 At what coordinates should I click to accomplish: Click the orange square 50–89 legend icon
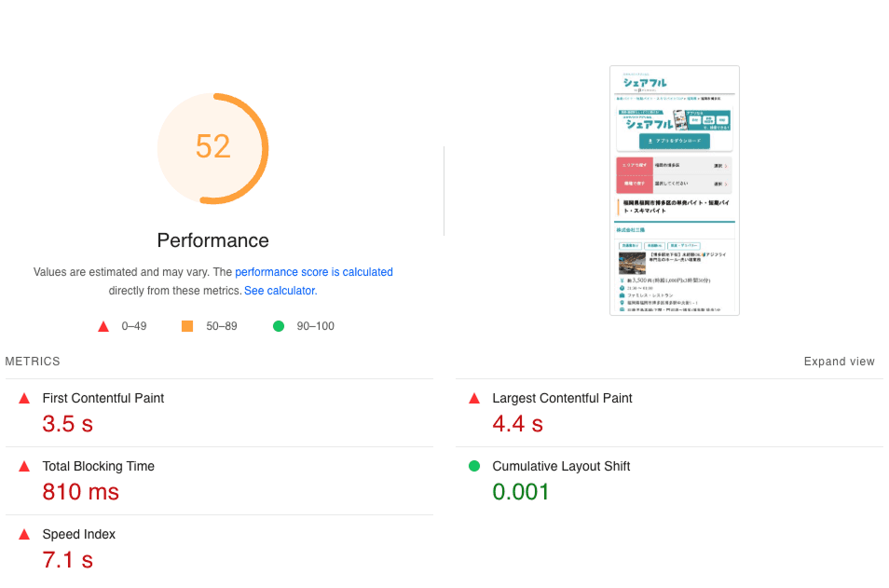(187, 326)
